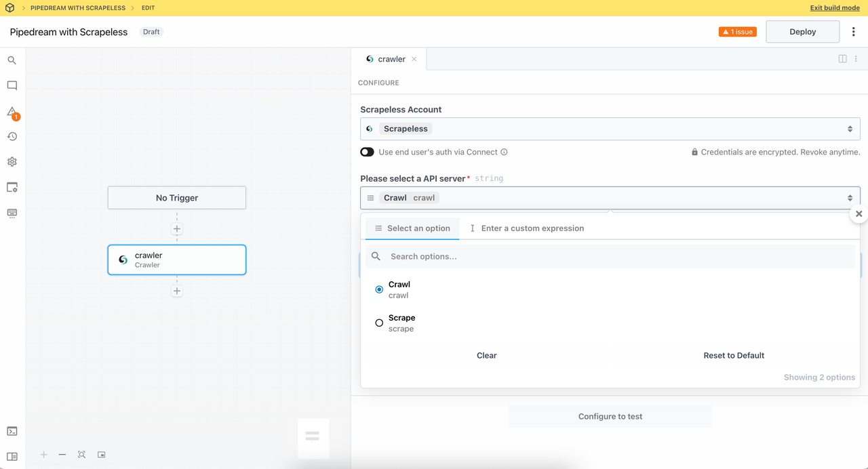Image resolution: width=868 pixels, height=469 pixels.
Task: Close the crawler tab
Action: [414, 59]
